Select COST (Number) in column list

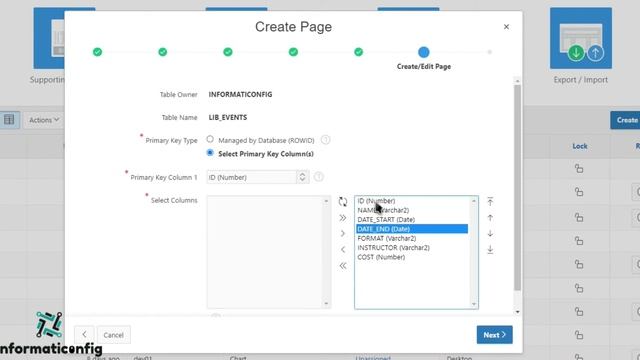pyautogui.click(x=412, y=257)
